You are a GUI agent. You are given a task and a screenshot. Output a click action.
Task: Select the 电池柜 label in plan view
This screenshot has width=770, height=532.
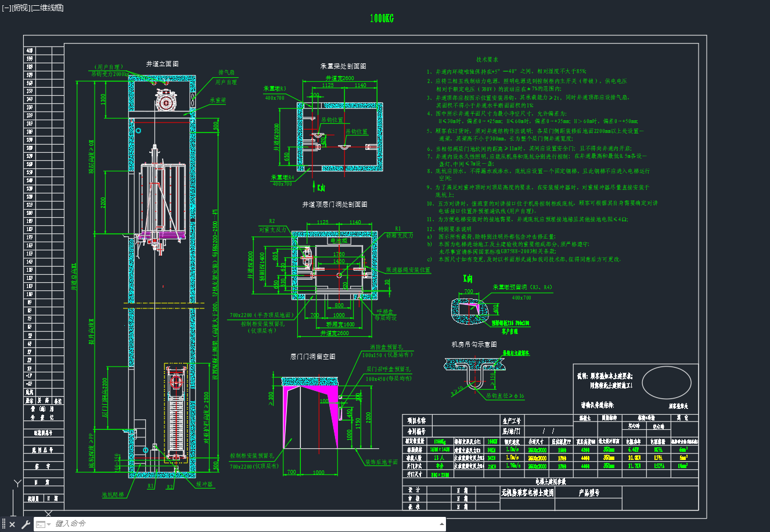[x=338, y=240]
